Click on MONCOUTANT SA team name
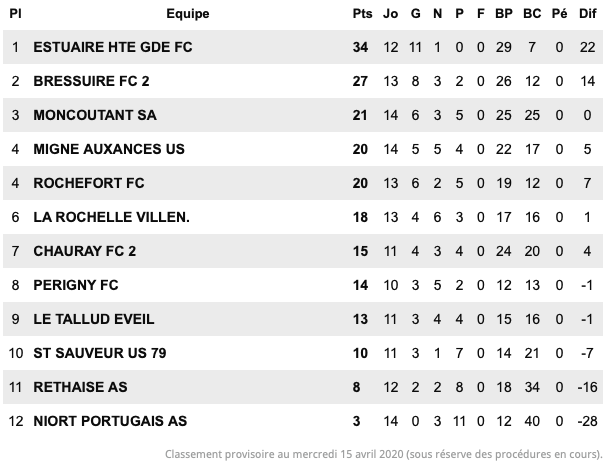Image resolution: width=606 pixels, height=466 pixels. point(95,115)
